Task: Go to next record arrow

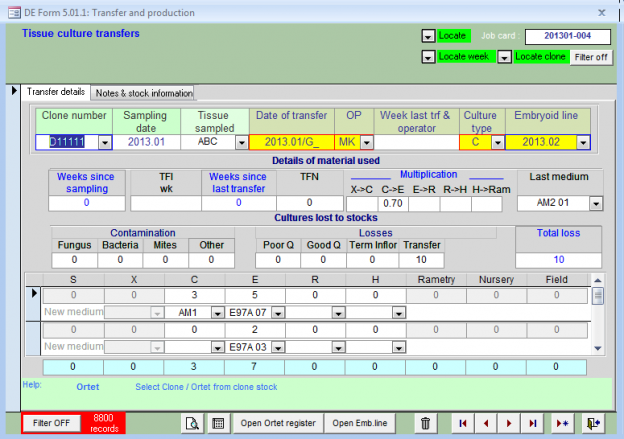Action: [x=509, y=423]
